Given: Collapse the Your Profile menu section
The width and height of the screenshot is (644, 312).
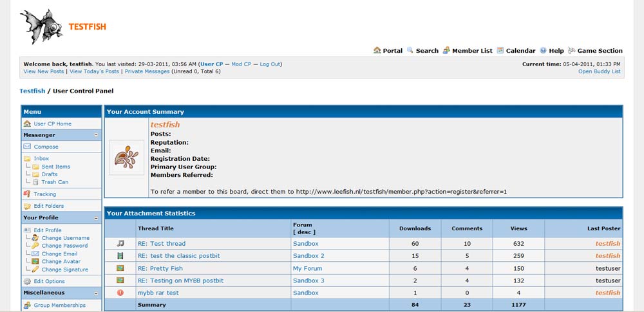Looking at the screenshot, I should click(x=96, y=218).
